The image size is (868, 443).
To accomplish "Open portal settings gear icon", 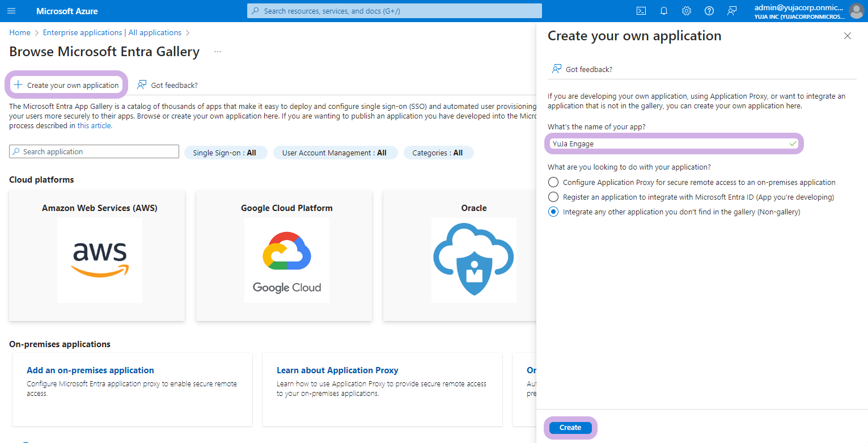I will pyautogui.click(x=687, y=11).
